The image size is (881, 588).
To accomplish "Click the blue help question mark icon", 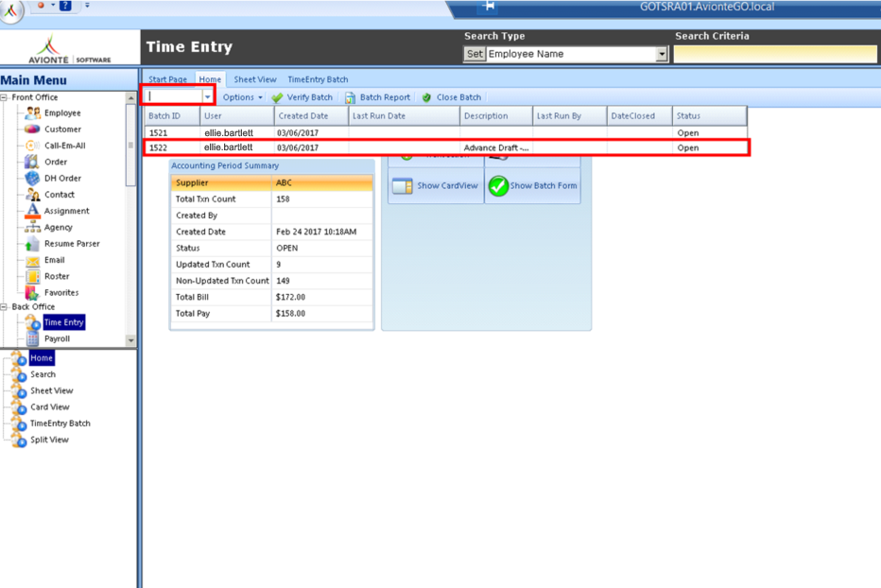I will 65,6.
